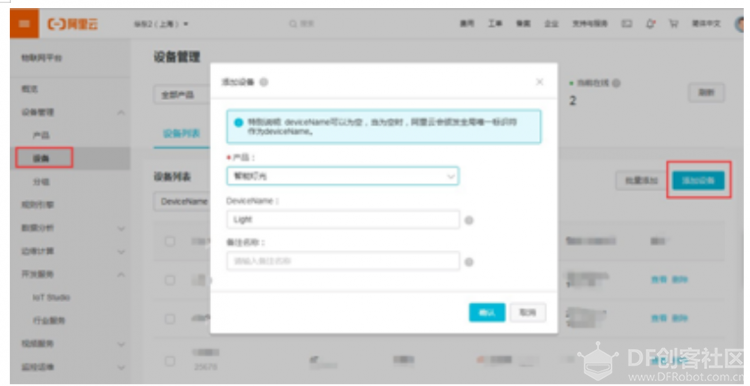The image size is (750, 386).
Task: Click help icon beside 添加设备 dialog title
Action: pyautogui.click(x=264, y=82)
